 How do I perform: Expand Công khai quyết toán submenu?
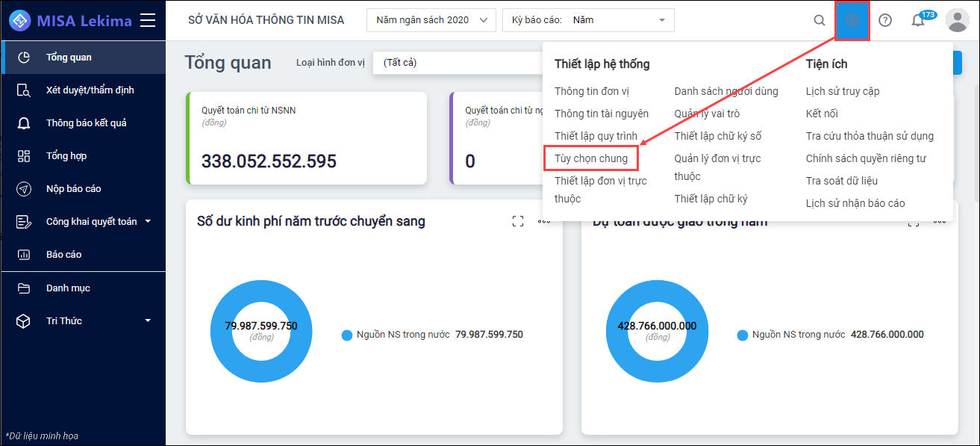(148, 222)
